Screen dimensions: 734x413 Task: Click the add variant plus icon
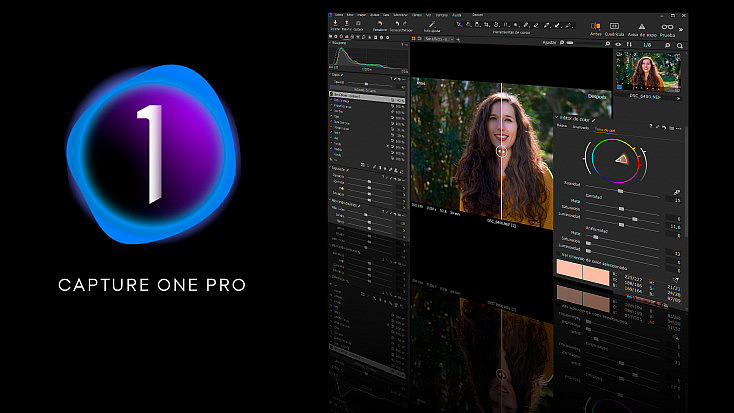point(458,39)
